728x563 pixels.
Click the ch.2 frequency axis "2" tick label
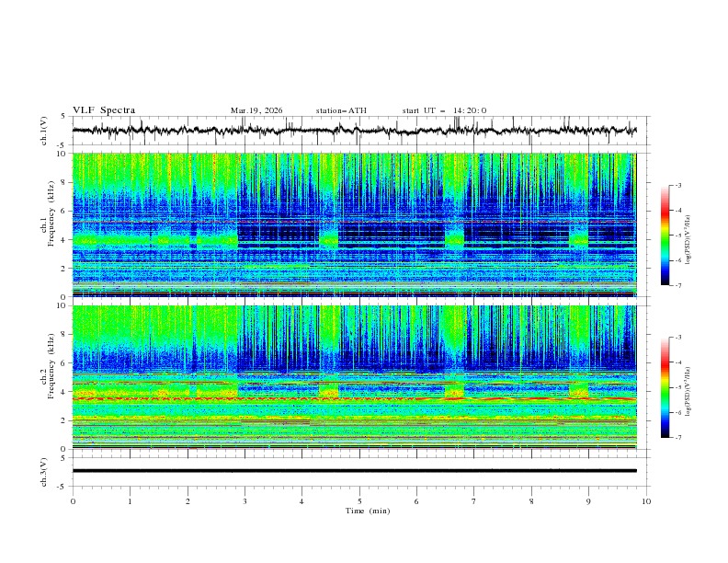click(x=64, y=420)
